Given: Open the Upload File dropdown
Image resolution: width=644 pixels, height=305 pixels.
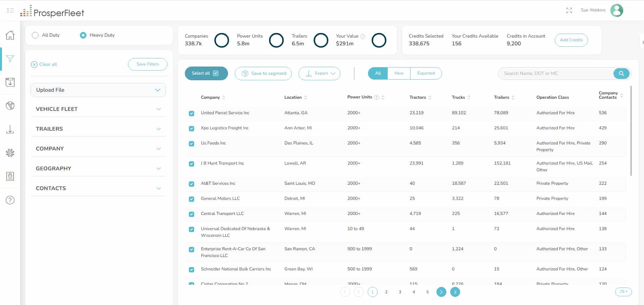Looking at the screenshot, I should (x=98, y=90).
